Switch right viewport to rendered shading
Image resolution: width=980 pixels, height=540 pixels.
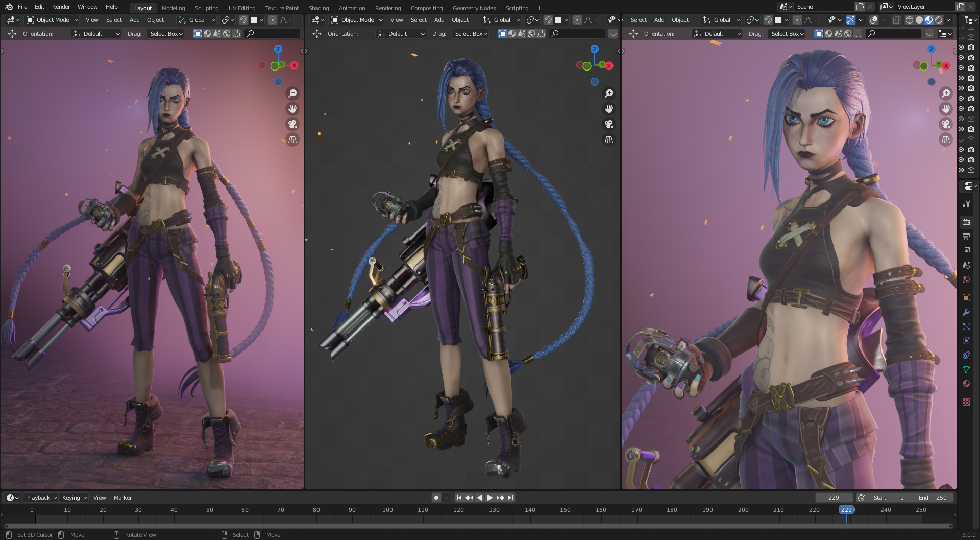pyautogui.click(x=939, y=20)
